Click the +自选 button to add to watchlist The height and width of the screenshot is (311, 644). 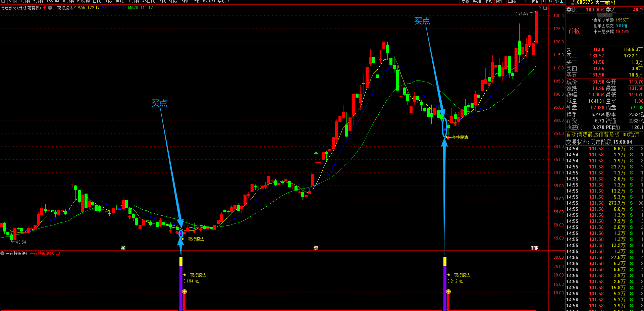(x=547, y=1)
